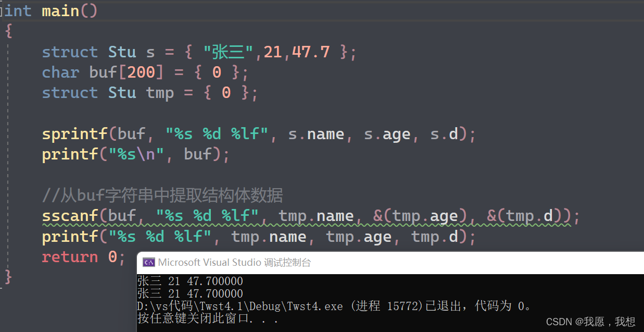Click the 'int main()' function declaration
The height and width of the screenshot is (332, 644).
(x=51, y=10)
